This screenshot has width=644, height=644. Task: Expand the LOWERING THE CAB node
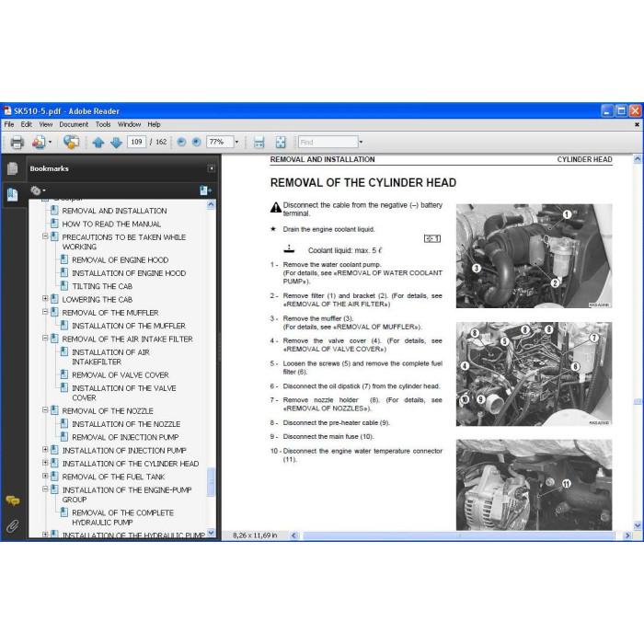click(45, 299)
